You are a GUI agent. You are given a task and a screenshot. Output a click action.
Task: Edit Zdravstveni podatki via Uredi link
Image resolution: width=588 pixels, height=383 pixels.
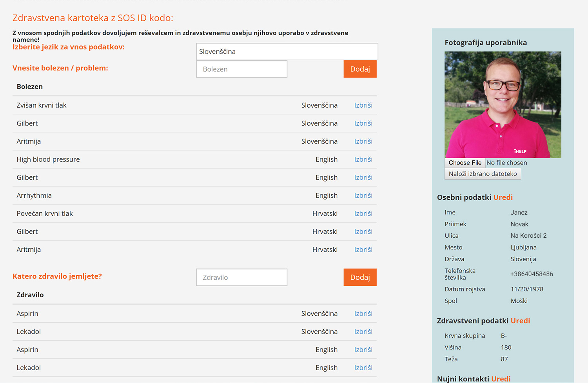[520, 321]
